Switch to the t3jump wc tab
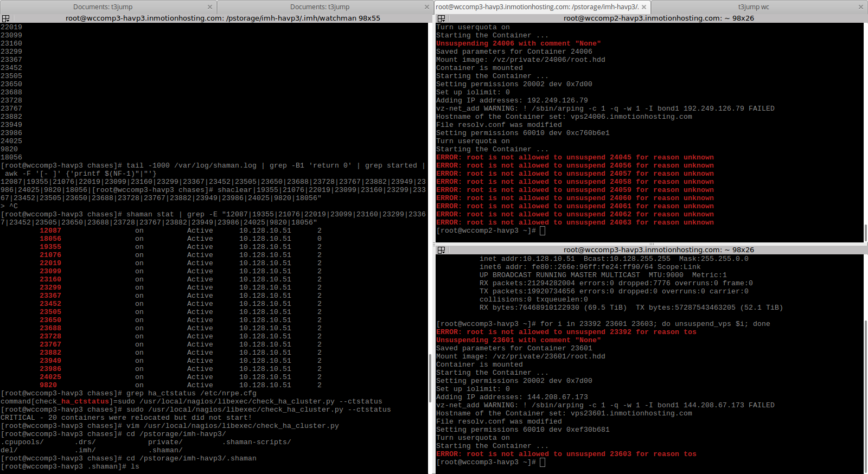 tap(753, 7)
